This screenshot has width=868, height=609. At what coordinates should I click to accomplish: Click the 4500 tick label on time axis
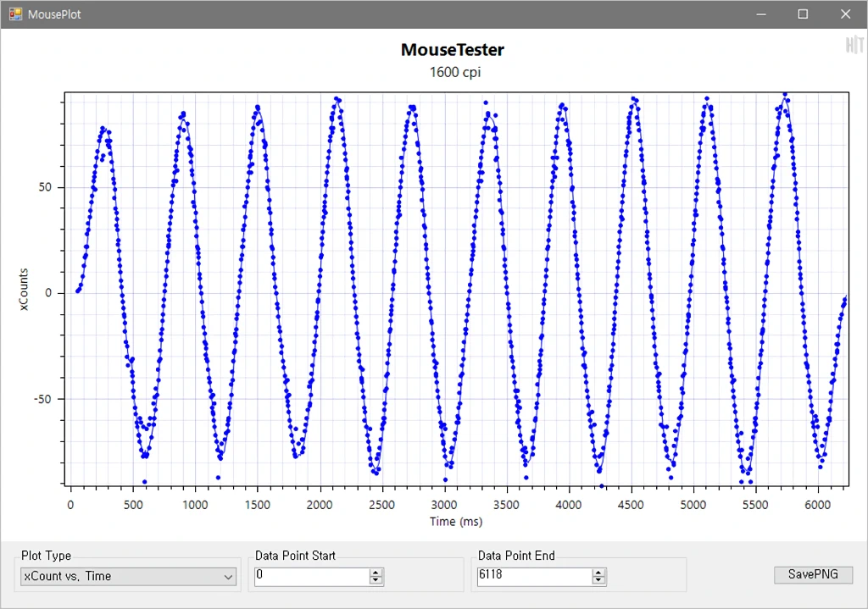click(631, 505)
